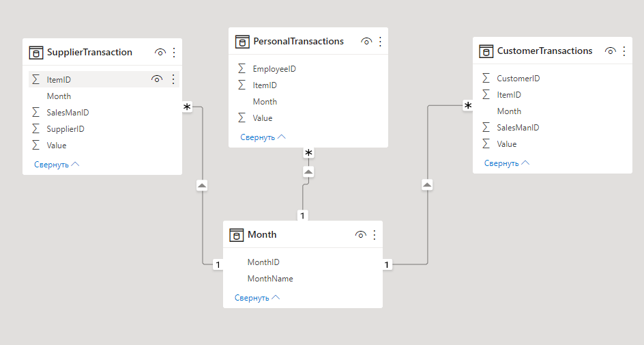Click sigma icon beside CustomerID

(486, 78)
